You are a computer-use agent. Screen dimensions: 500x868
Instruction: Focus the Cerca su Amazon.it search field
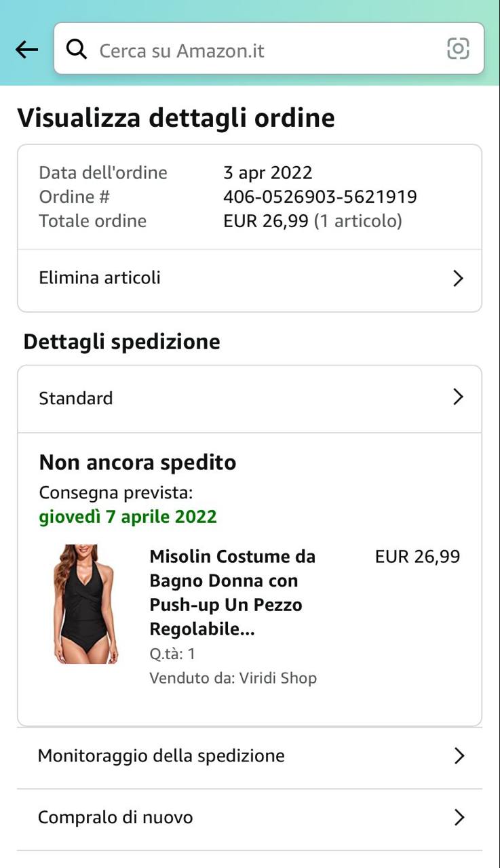(x=258, y=50)
